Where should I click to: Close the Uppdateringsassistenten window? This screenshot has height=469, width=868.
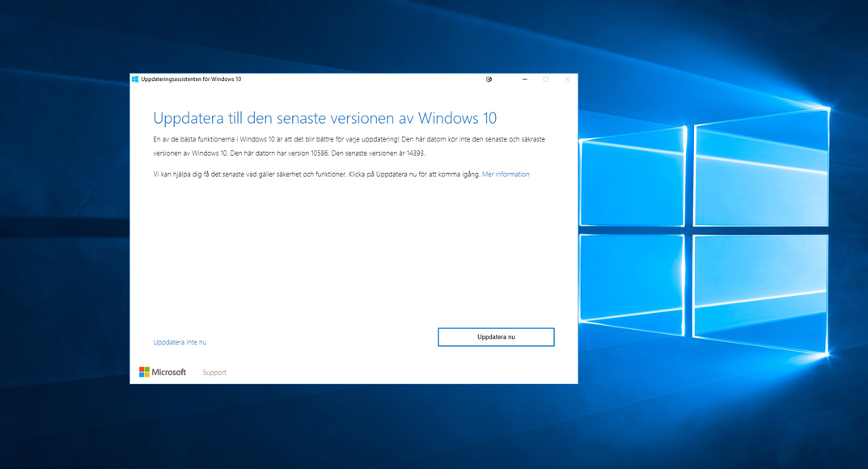pyautogui.click(x=567, y=79)
